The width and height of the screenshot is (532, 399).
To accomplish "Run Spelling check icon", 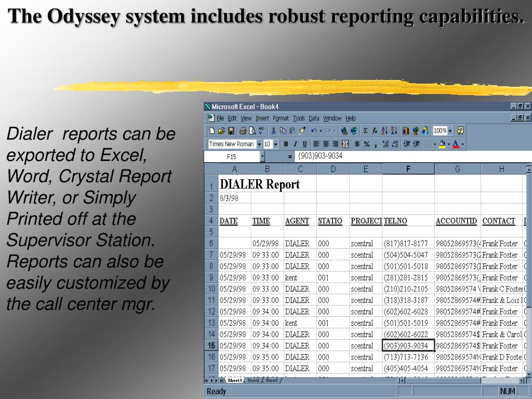I will (x=262, y=130).
